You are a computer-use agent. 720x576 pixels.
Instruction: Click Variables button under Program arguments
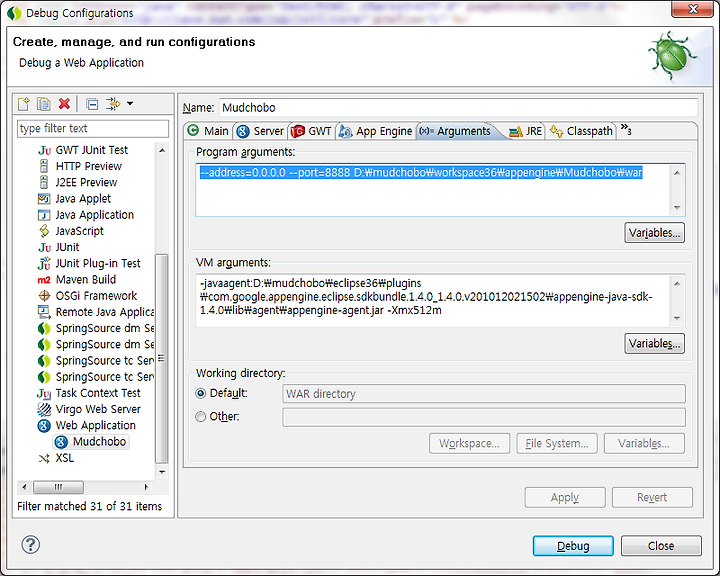pyautogui.click(x=654, y=233)
